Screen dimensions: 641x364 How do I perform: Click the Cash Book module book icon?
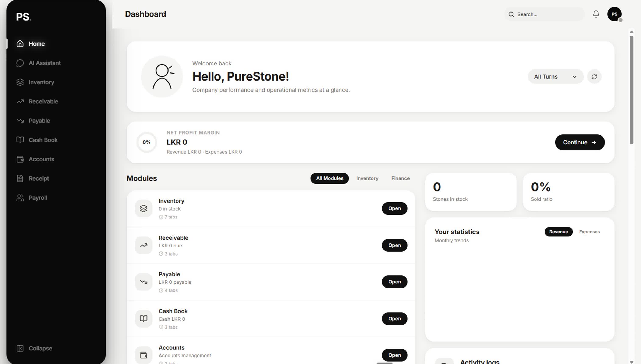point(144,319)
